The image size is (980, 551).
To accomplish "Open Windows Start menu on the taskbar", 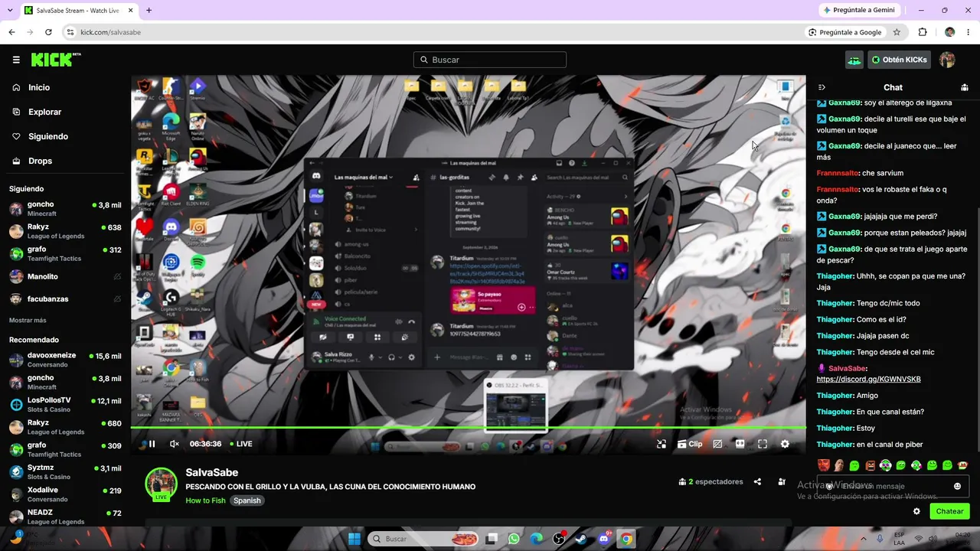I will [354, 539].
